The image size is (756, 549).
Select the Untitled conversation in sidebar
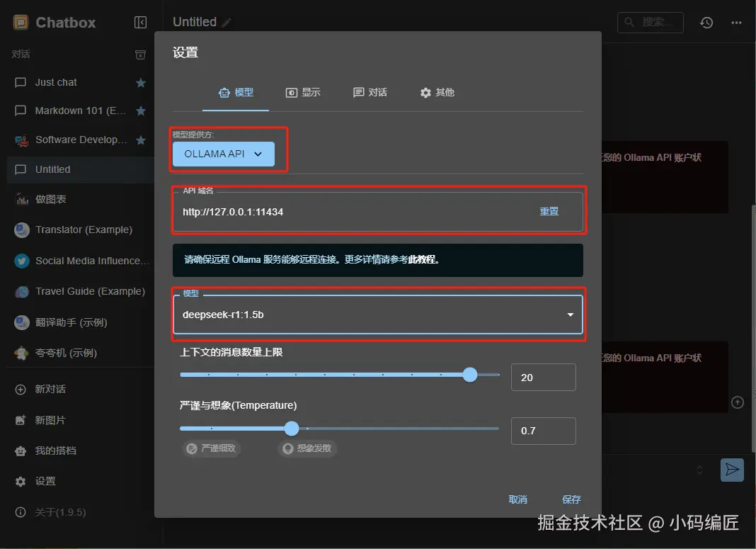pyautogui.click(x=81, y=169)
